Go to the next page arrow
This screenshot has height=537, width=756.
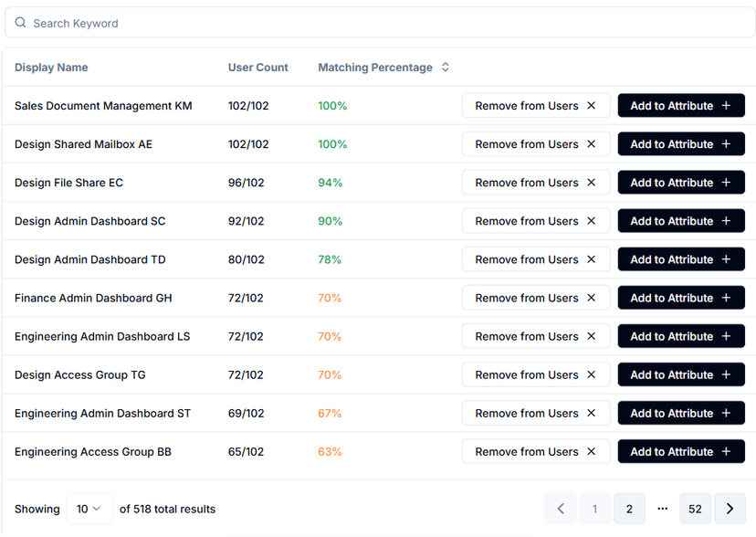coord(730,509)
